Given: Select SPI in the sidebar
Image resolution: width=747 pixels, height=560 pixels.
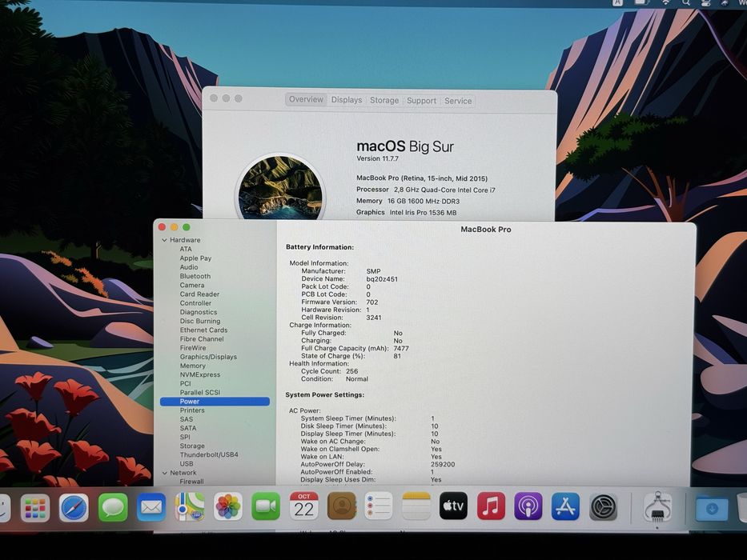Looking at the screenshot, I should 185,437.
